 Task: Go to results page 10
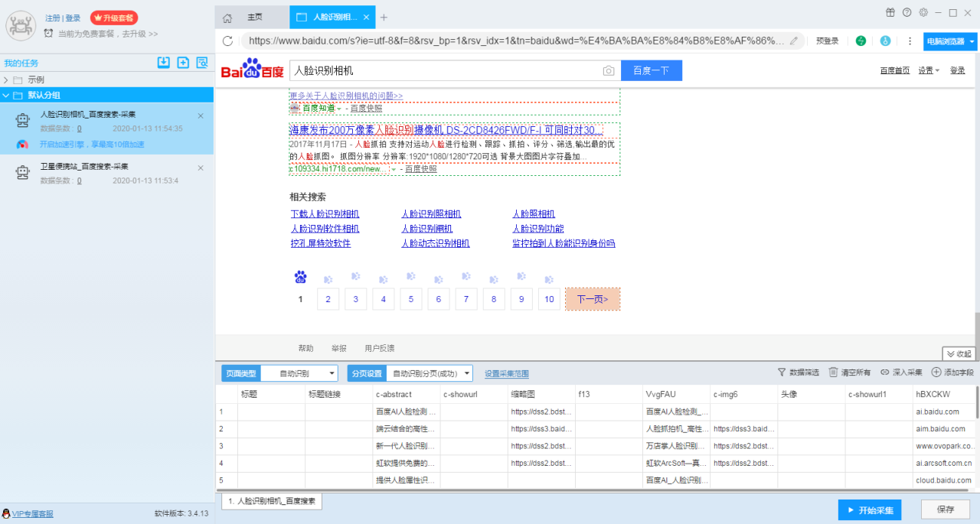[549, 299]
